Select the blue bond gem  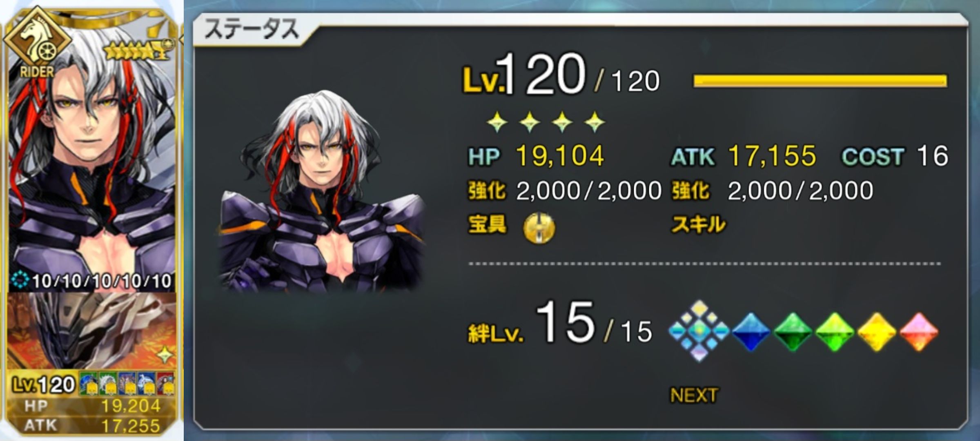(x=751, y=332)
